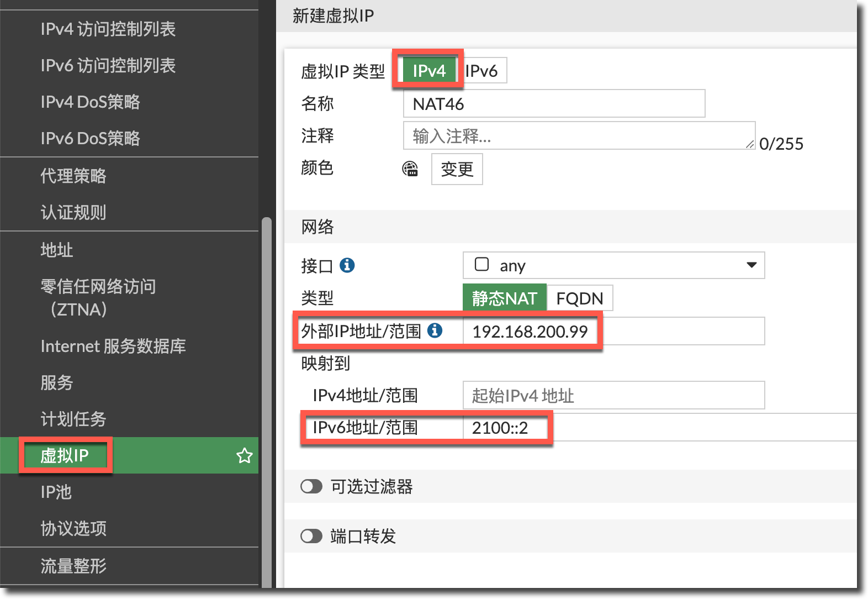Select the IPv6 virtual IP type
Screen dimensions: 868x599
pos(483,71)
